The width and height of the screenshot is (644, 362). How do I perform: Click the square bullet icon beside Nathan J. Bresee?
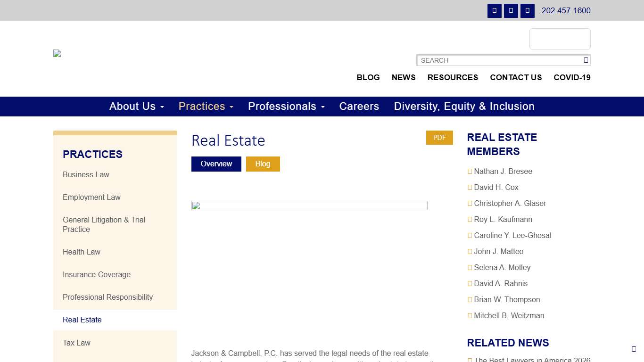coord(470,171)
